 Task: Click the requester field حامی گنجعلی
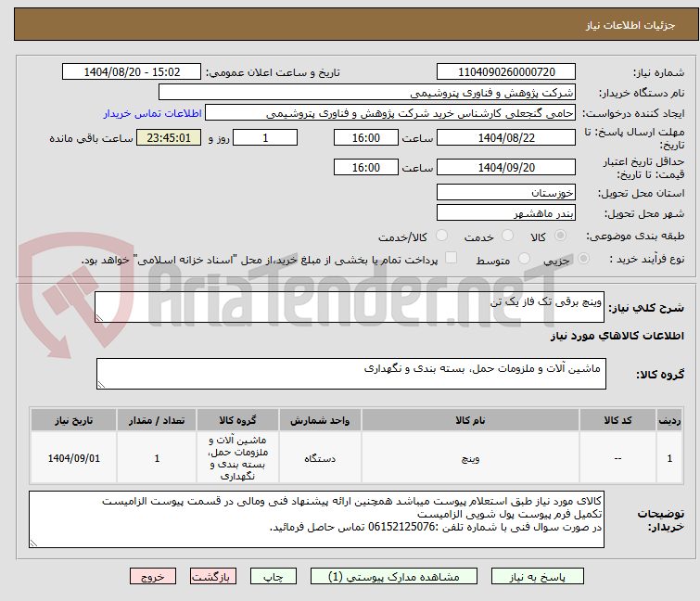point(390,113)
